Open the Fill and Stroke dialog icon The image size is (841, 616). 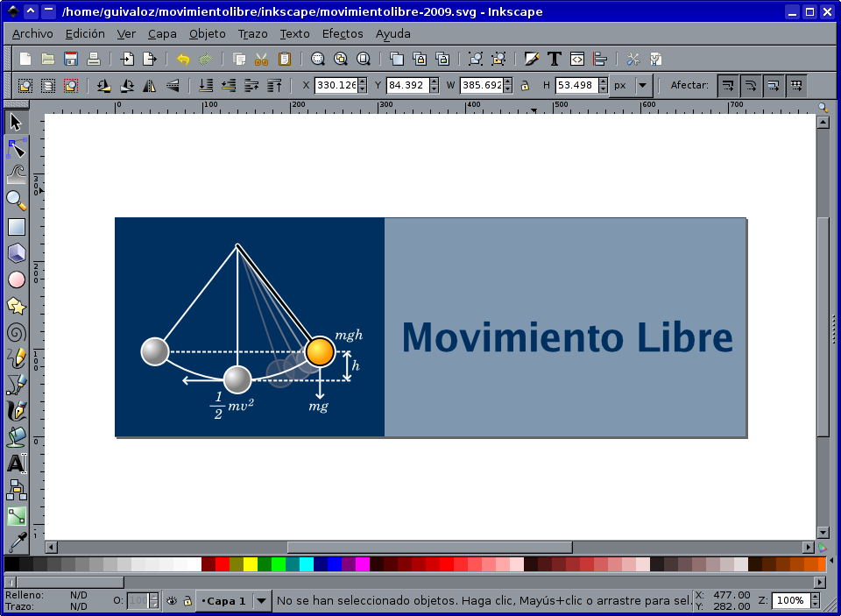click(531, 59)
